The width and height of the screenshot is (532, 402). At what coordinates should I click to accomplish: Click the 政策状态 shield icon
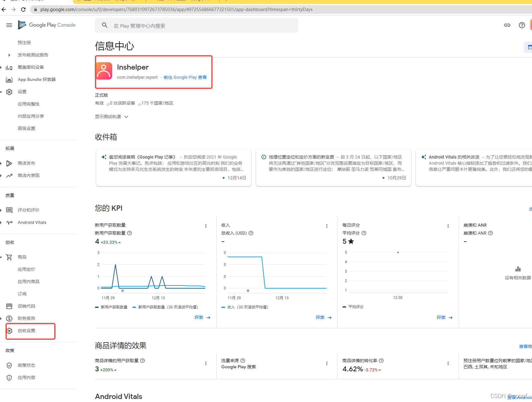[9, 366]
